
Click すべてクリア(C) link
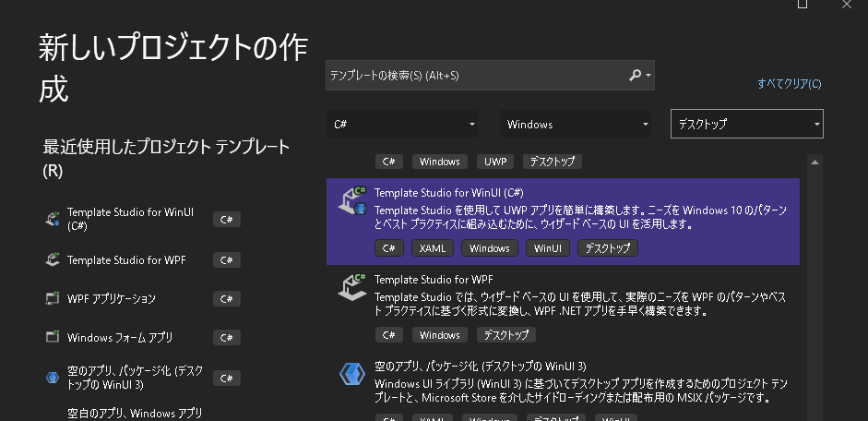coord(790,84)
